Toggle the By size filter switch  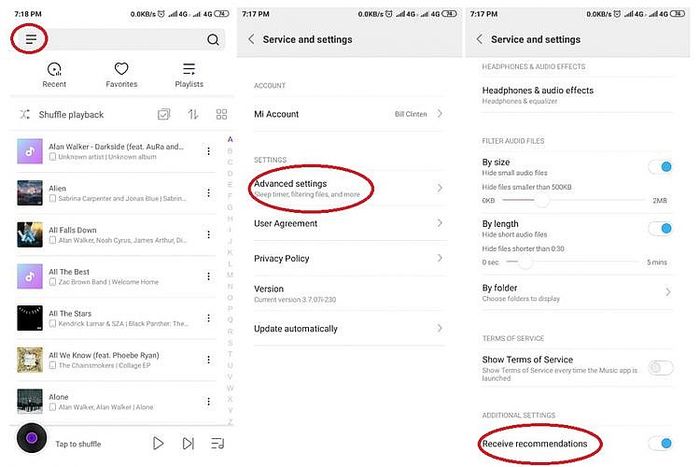(x=659, y=167)
